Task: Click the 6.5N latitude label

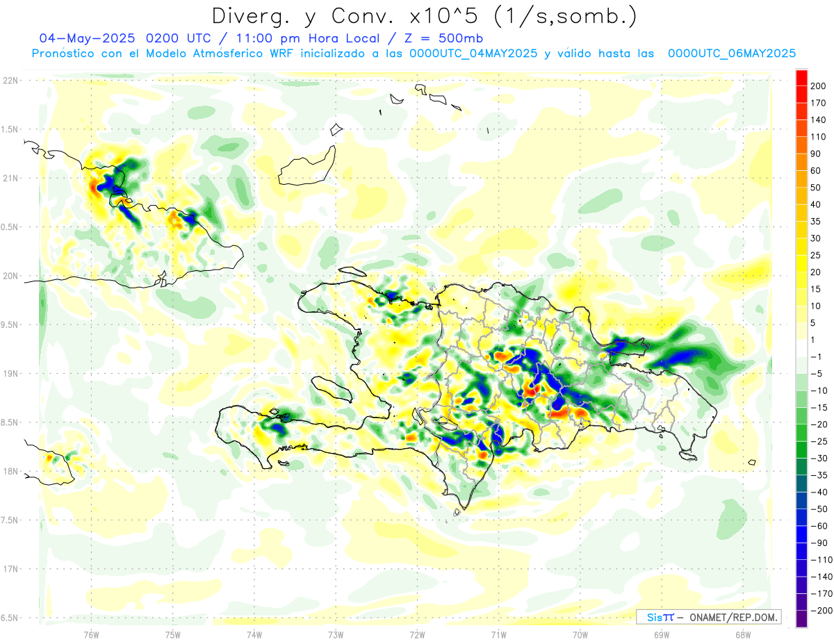Action: click(x=10, y=618)
